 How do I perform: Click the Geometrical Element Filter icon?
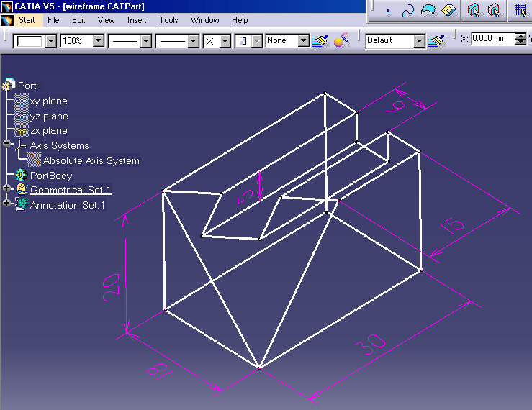[494, 10]
